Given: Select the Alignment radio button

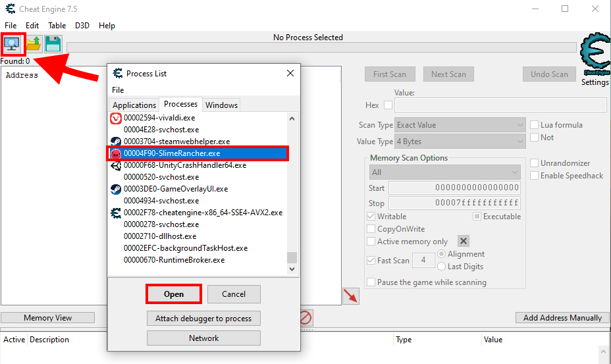Looking at the screenshot, I should coord(442,253).
